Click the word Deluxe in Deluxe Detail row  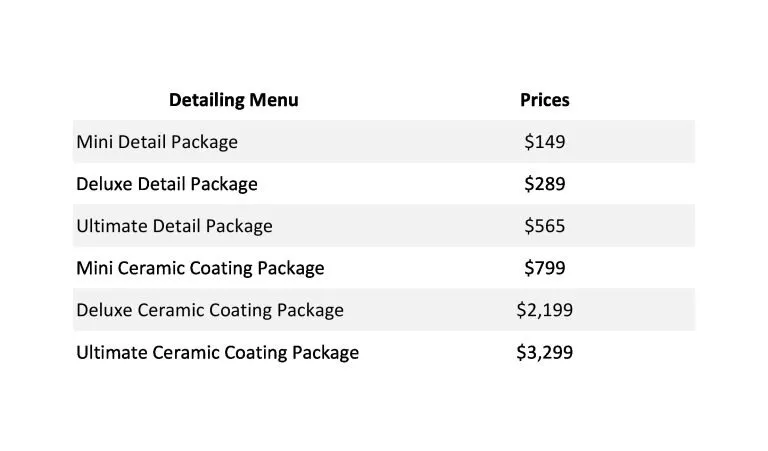104,184
